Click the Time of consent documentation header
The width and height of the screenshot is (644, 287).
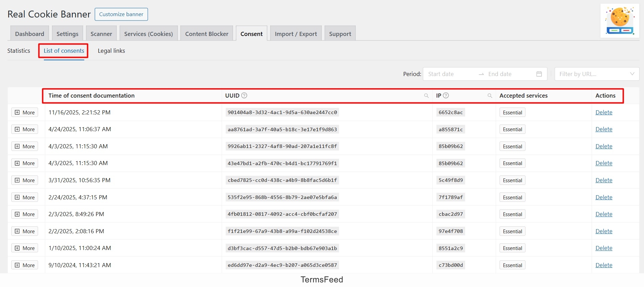click(92, 96)
